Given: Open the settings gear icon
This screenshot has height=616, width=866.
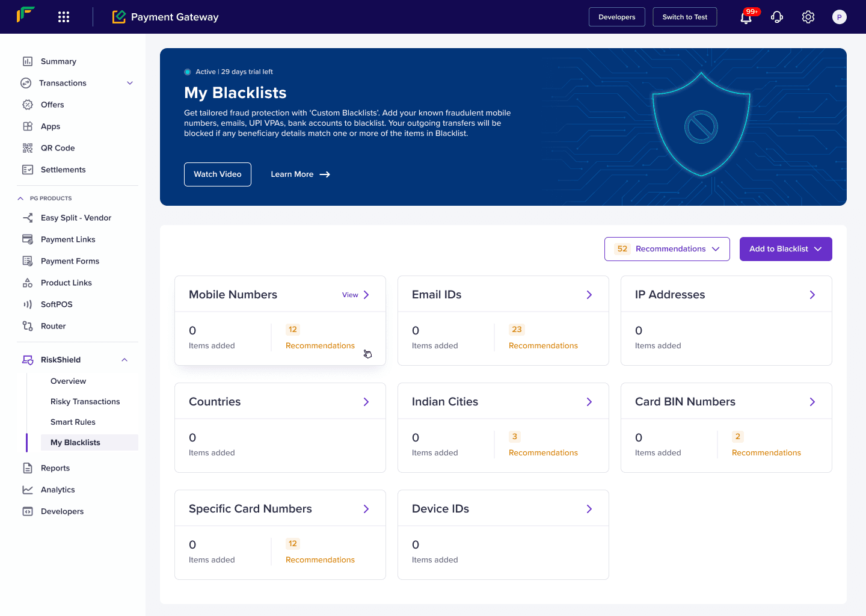Looking at the screenshot, I should coord(808,17).
